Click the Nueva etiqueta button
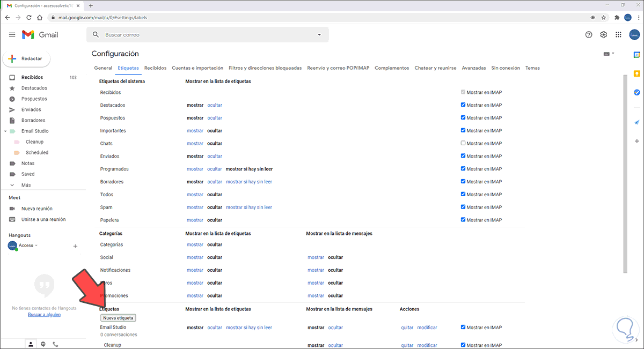This screenshot has width=644, height=349. 118,318
